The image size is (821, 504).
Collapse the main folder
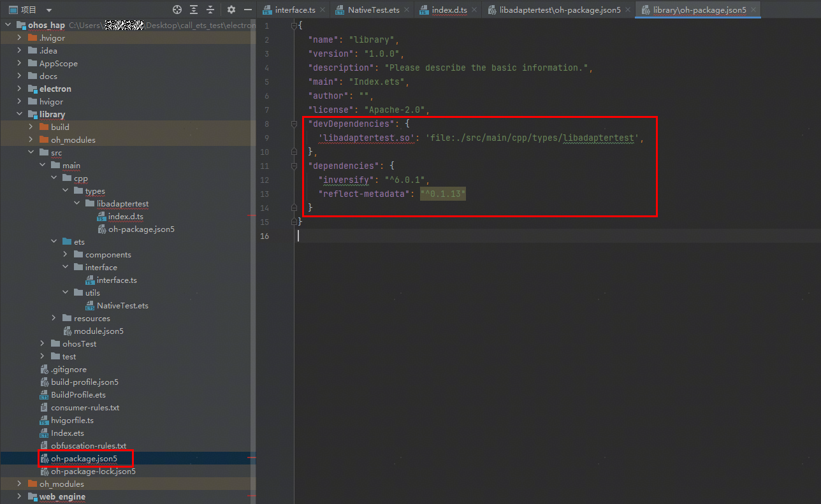click(43, 166)
